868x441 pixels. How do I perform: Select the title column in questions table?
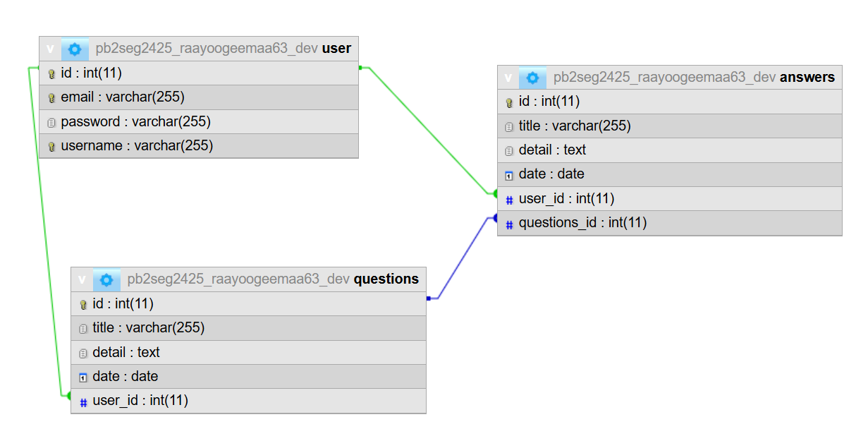(x=148, y=328)
